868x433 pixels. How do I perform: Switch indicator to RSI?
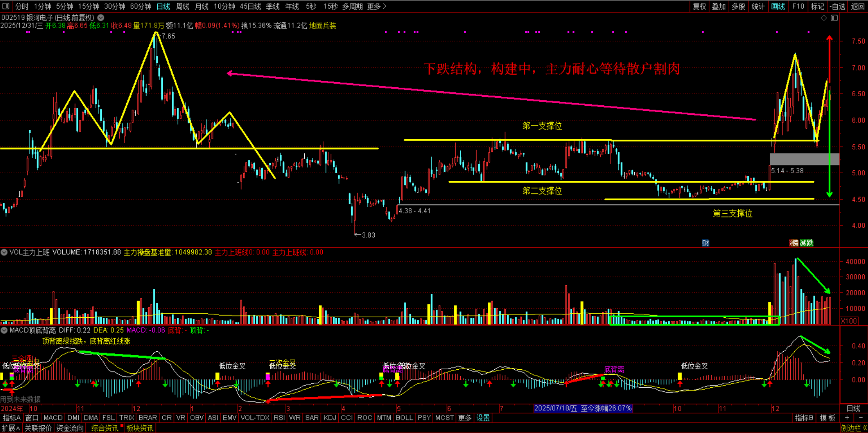point(279,418)
